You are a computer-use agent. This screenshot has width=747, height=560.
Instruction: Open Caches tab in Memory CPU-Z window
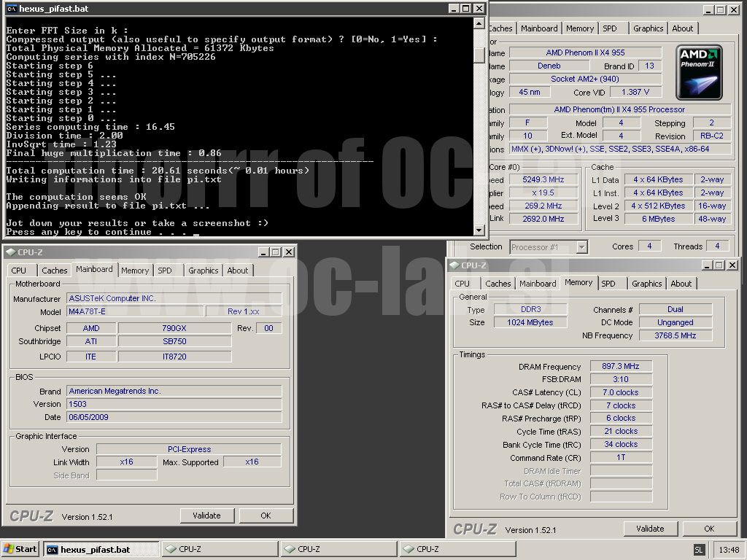coord(498,284)
